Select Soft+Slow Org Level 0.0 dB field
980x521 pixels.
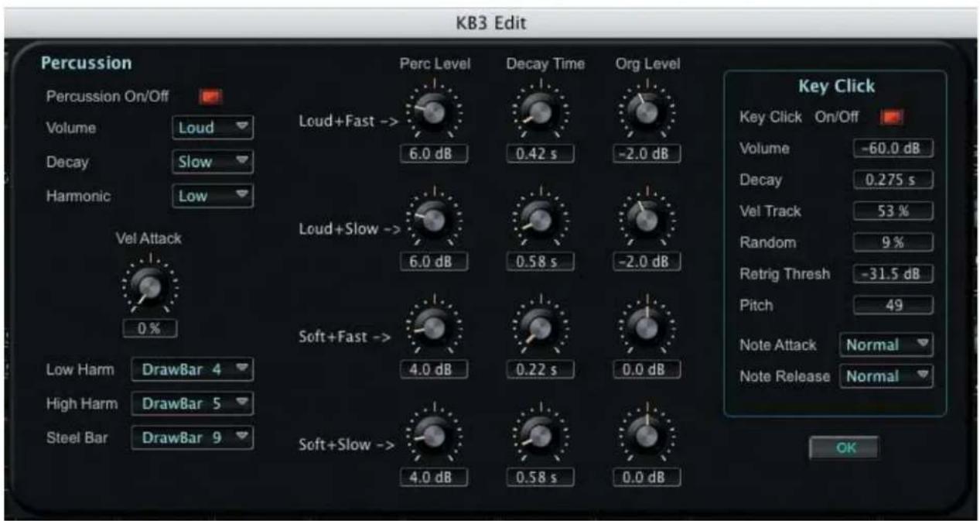coord(647,478)
